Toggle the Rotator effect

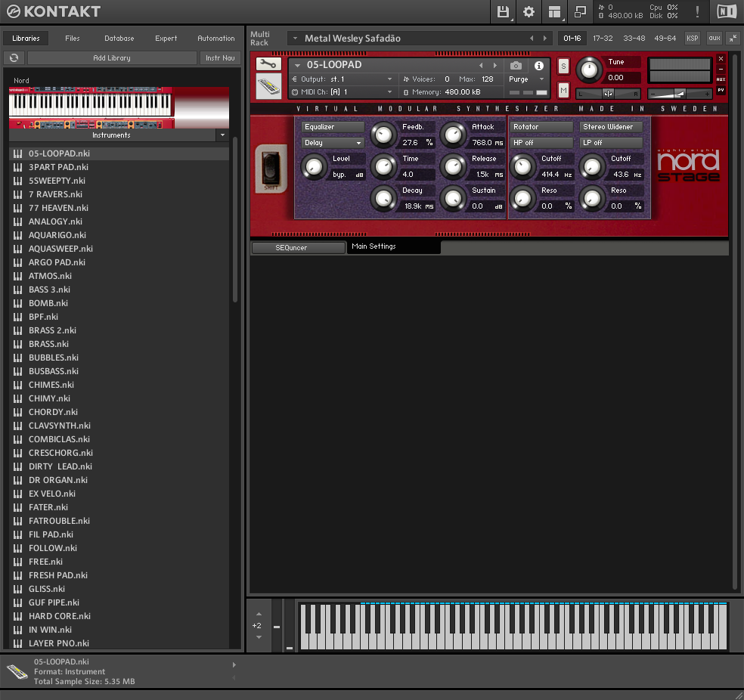(541, 127)
